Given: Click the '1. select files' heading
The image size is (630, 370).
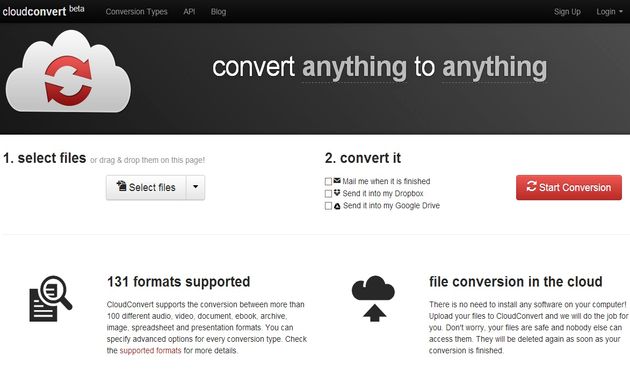Looking at the screenshot, I should (x=45, y=158).
